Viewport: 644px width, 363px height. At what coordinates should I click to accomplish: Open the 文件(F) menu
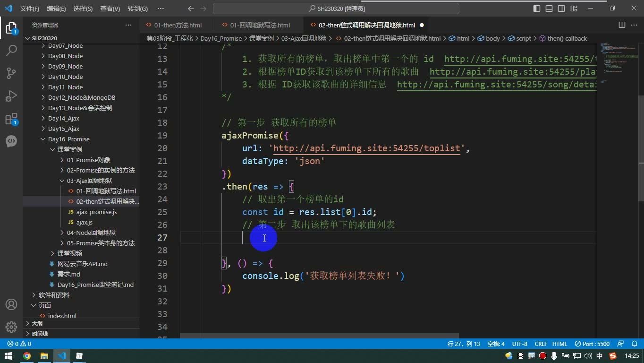[30, 9]
